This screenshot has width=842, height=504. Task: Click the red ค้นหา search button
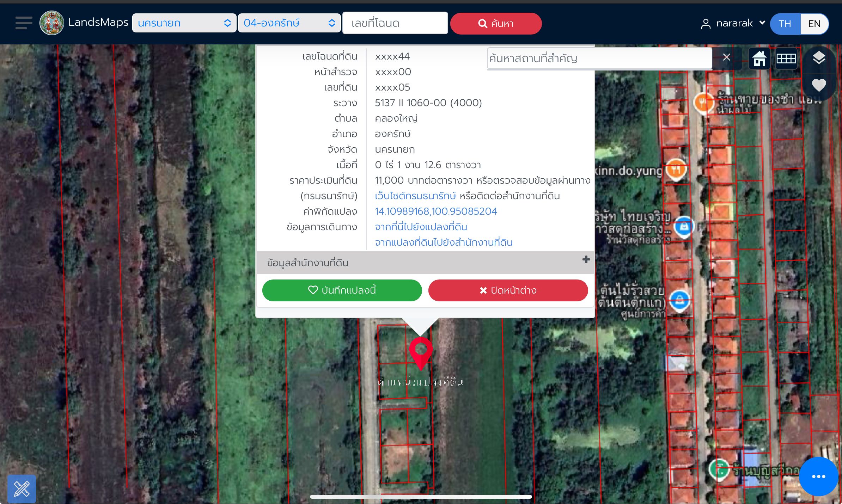point(496,24)
